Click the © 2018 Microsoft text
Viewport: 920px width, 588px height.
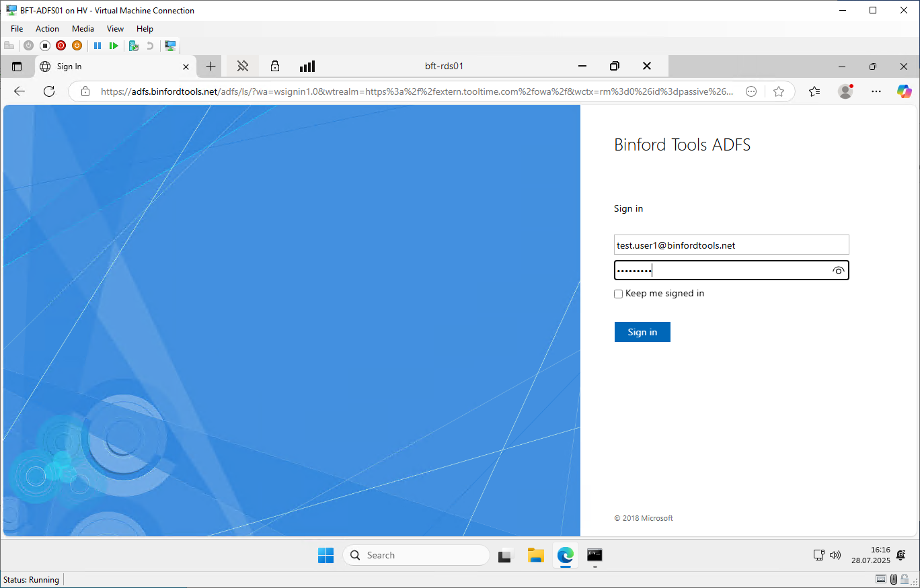point(644,518)
